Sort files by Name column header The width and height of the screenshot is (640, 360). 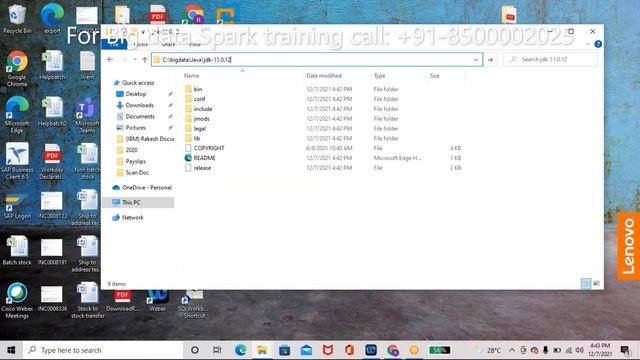191,76
